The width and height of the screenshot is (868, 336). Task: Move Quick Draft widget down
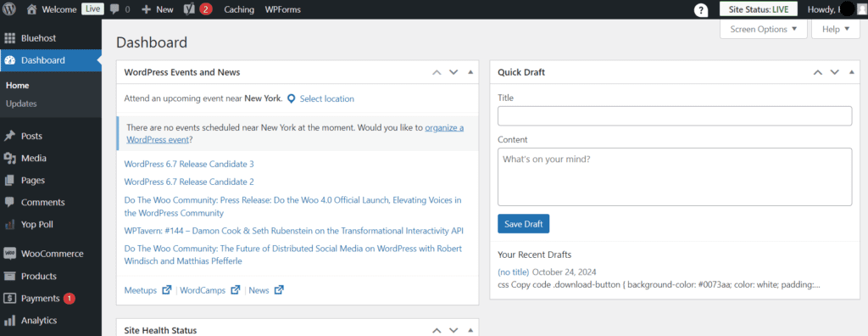click(x=834, y=72)
